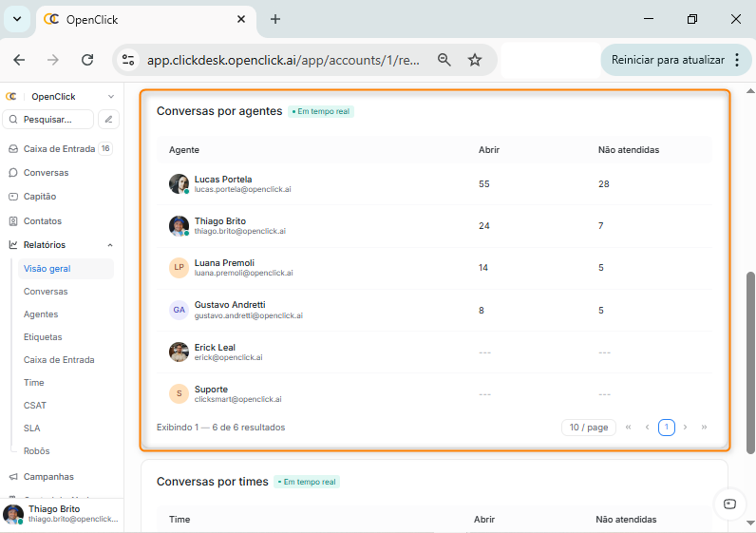The image size is (756, 533).
Task: Expand the OpenClick account switcher dropdown
Action: pyautogui.click(x=110, y=96)
